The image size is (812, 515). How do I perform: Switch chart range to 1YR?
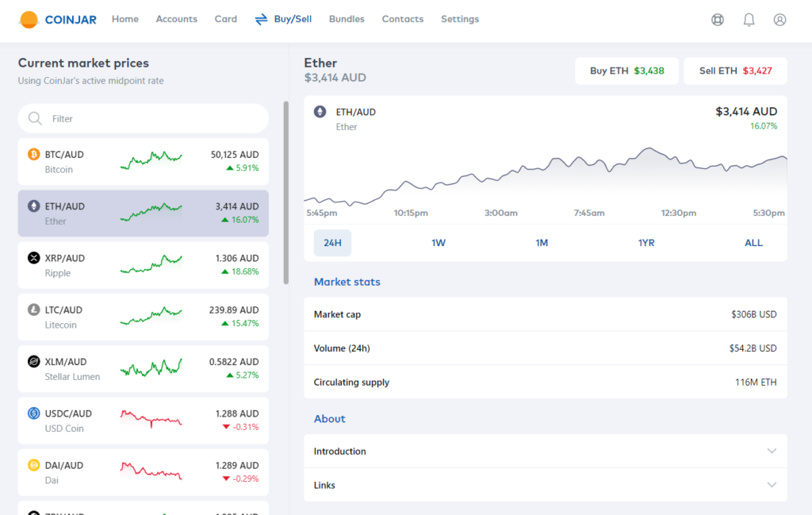tap(646, 243)
